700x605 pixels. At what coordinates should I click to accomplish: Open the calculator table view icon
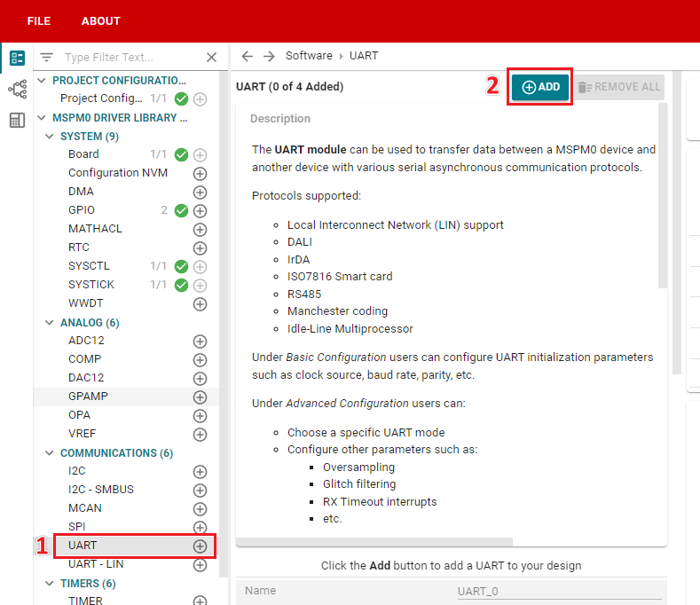18,120
